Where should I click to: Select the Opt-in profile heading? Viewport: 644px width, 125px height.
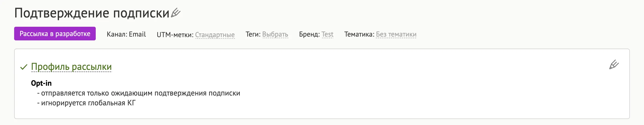tap(41, 83)
